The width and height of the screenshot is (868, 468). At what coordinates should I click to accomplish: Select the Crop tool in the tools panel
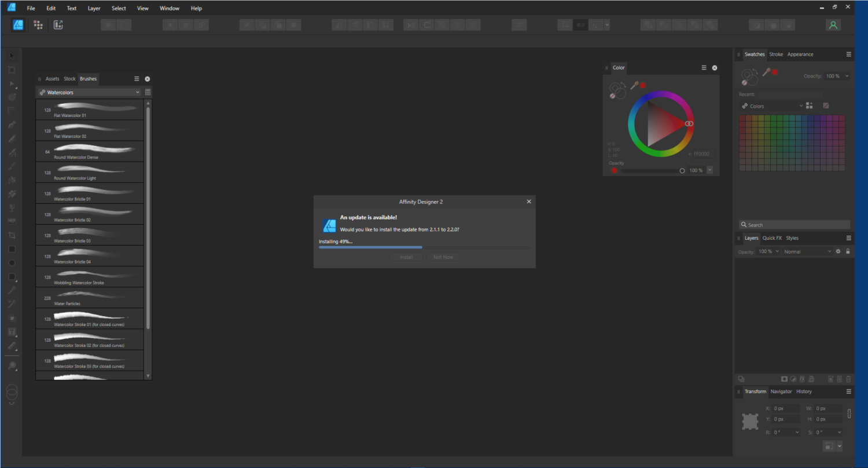[12, 235]
